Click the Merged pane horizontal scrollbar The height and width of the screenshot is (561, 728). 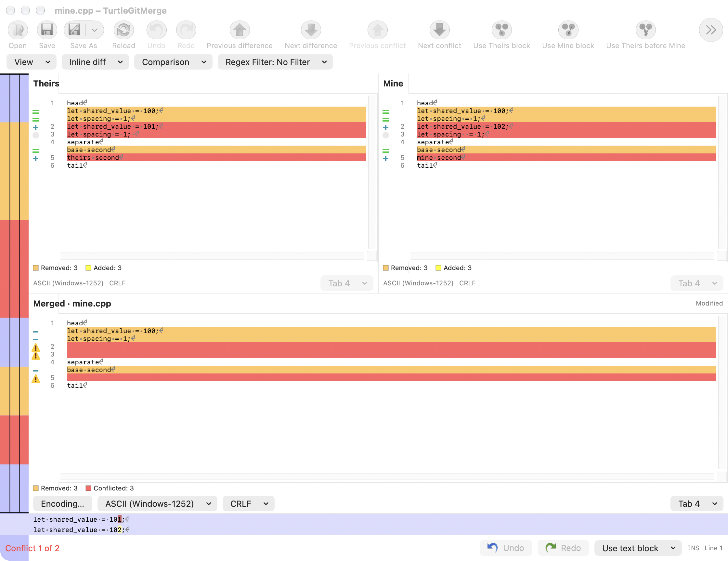click(387, 476)
